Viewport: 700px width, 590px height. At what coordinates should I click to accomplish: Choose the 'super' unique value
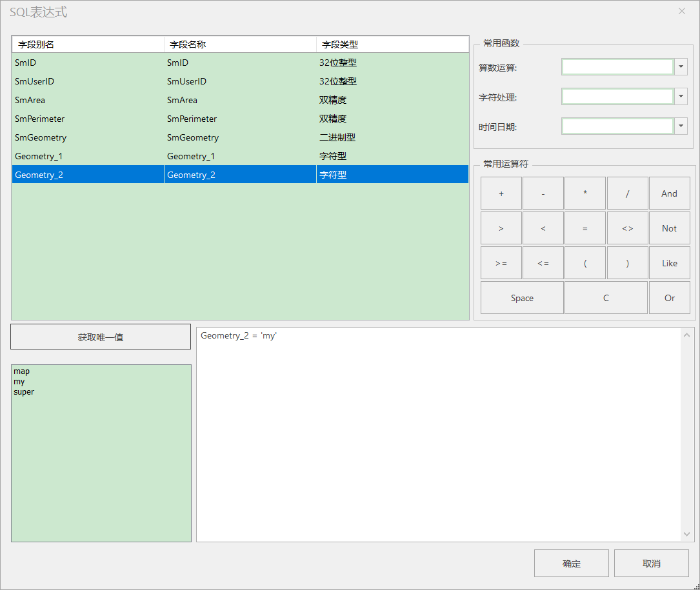pyautogui.click(x=24, y=392)
